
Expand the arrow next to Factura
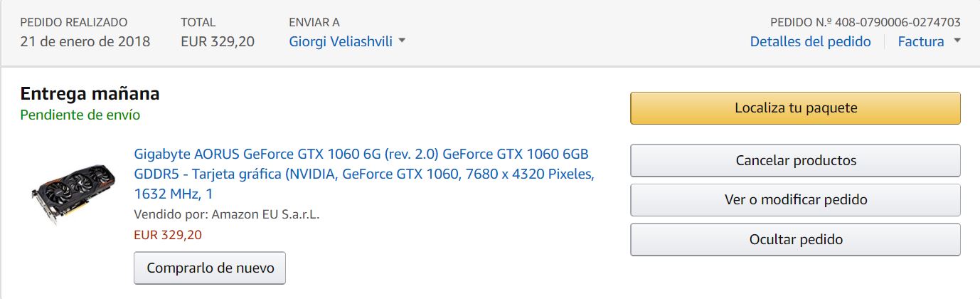(x=957, y=41)
